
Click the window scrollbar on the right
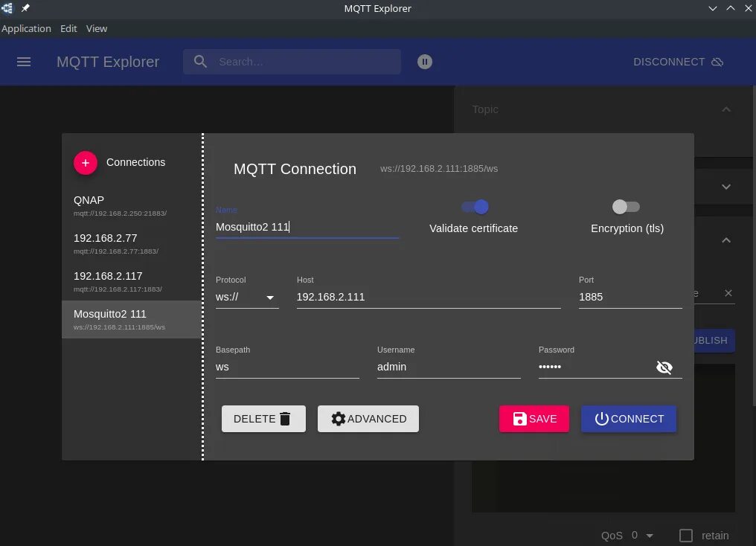754,245
